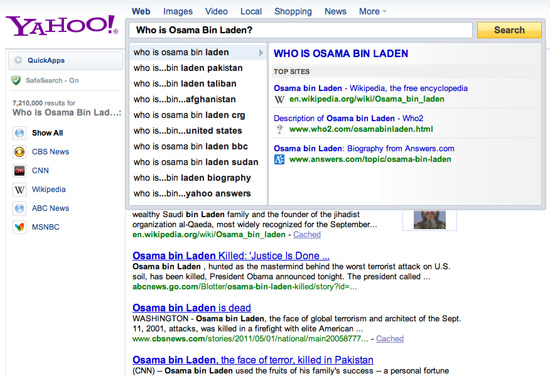Click the Wikipedia W icon in sidebar
This screenshot has height=376, width=550.
20,190
